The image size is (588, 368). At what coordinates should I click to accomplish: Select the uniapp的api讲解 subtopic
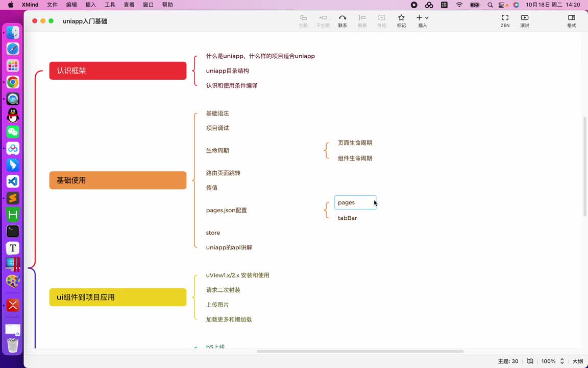(229, 247)
